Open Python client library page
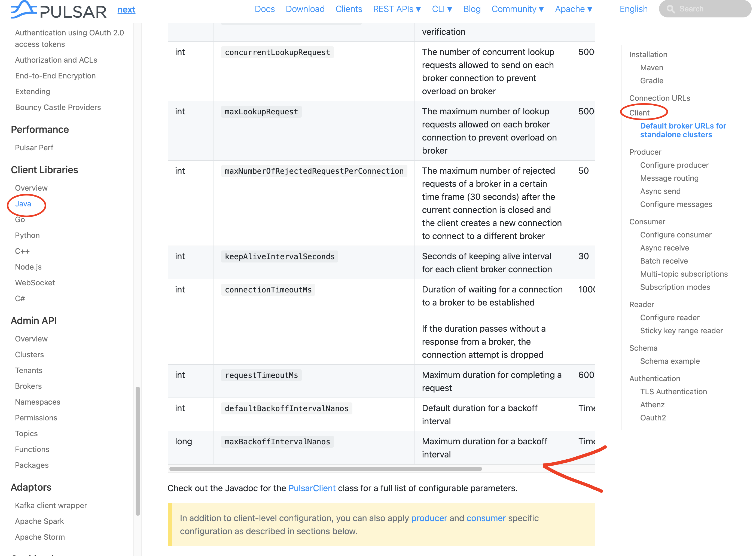 click(x=27, y=235)
